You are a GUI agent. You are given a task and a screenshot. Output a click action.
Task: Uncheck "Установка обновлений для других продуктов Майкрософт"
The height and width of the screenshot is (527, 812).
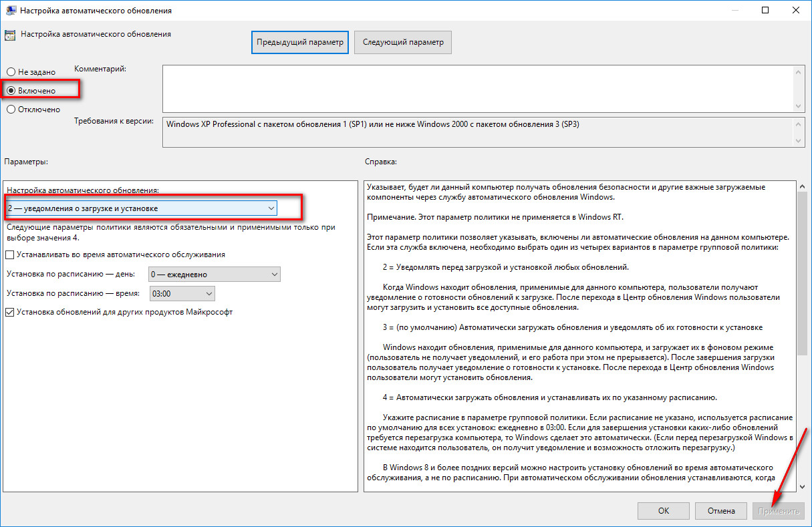[10, 312]
